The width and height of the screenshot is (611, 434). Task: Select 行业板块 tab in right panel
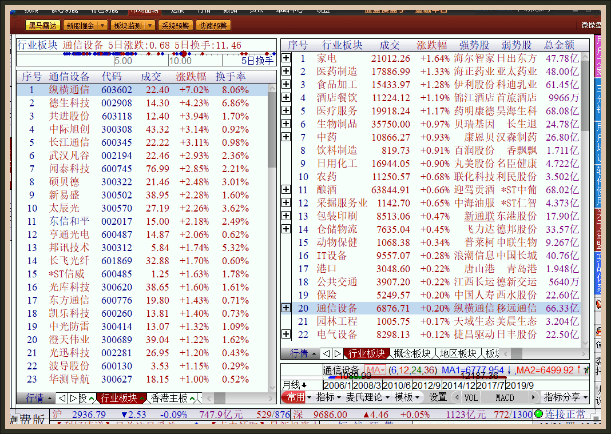[366, 353]
